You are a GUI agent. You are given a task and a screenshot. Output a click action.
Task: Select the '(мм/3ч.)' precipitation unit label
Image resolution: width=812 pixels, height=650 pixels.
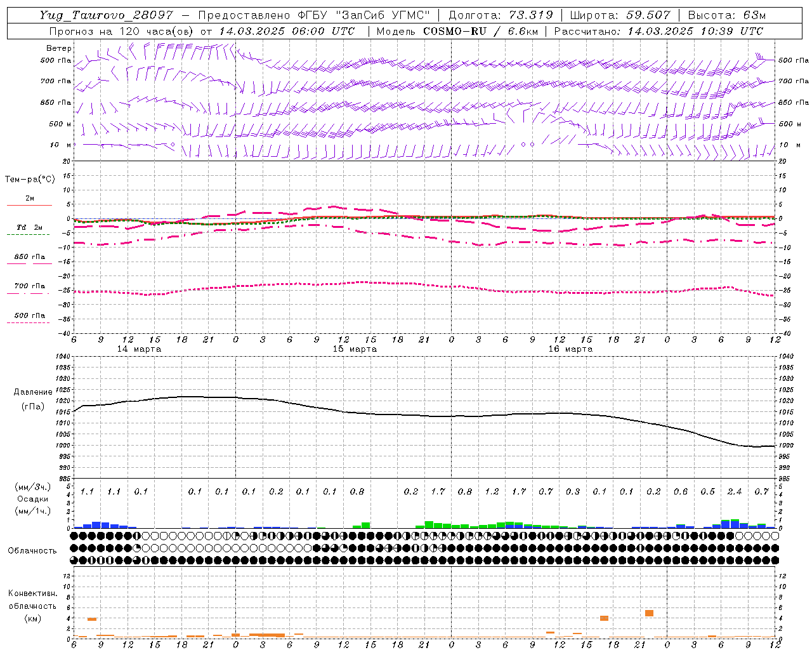tap(32, 487)
